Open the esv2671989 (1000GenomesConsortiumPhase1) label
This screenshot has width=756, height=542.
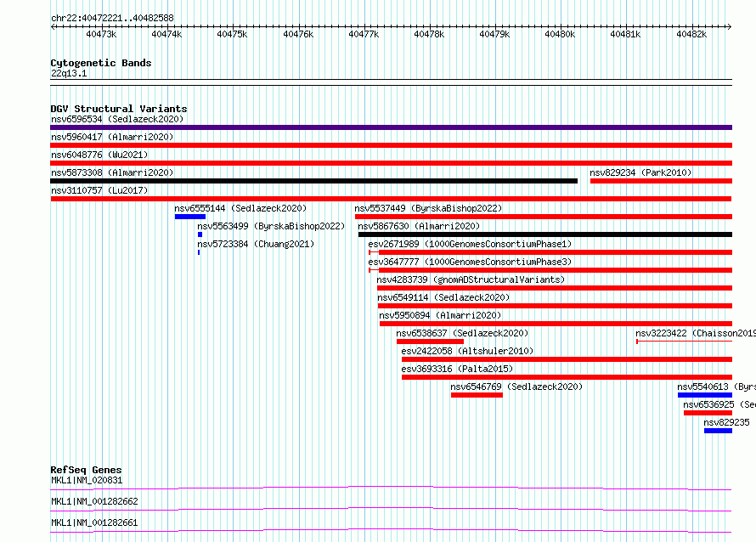(470, 244)
